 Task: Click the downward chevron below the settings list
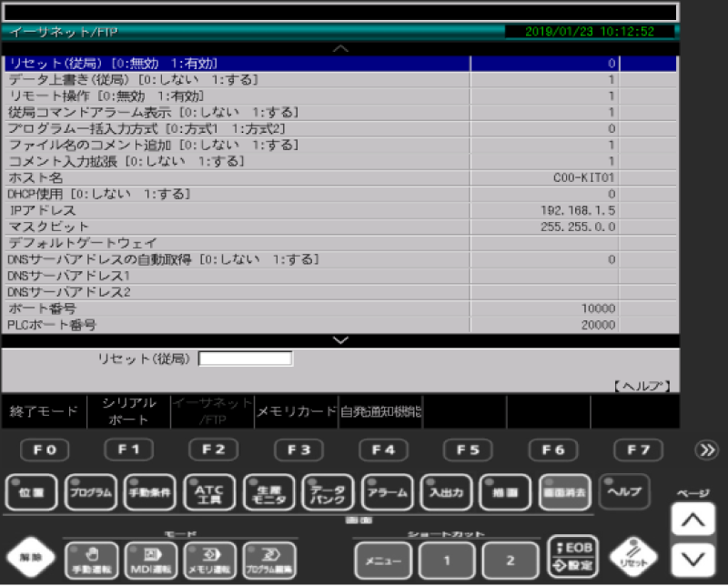click(x=341, y=340)
